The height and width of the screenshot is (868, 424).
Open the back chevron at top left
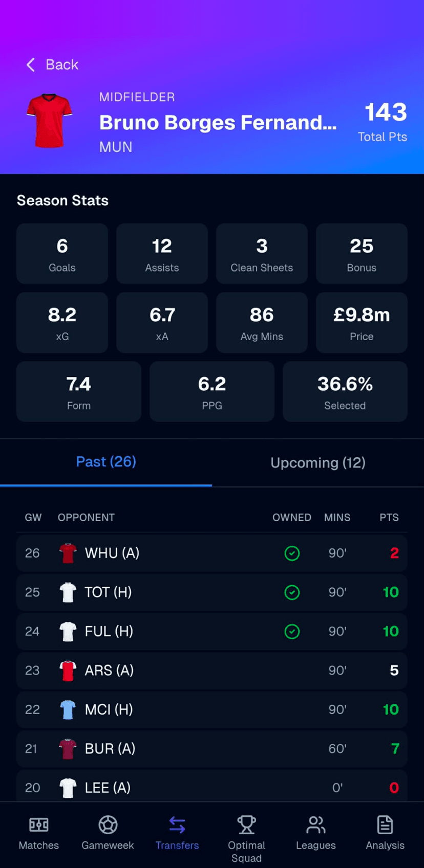click(x=30, y=64)
